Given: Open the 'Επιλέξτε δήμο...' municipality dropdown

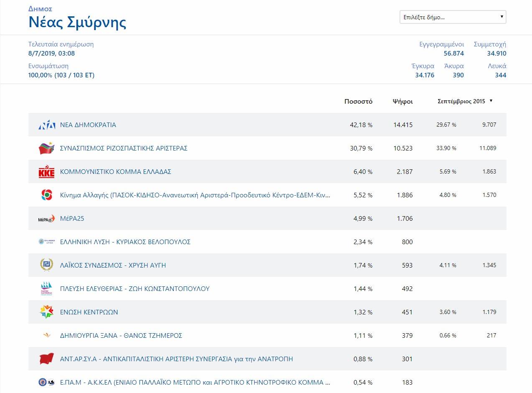Looking at the screenshot, I should click(x=453, y=17).
